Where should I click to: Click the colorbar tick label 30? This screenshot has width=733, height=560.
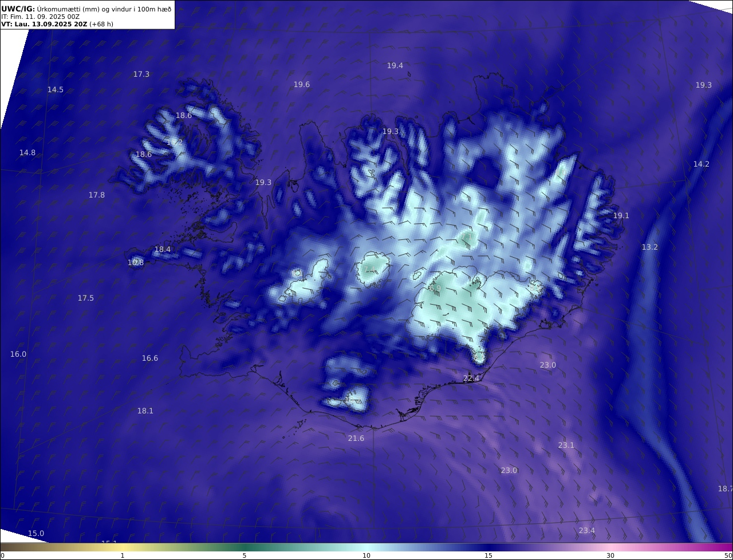click(x=610, y=555)
